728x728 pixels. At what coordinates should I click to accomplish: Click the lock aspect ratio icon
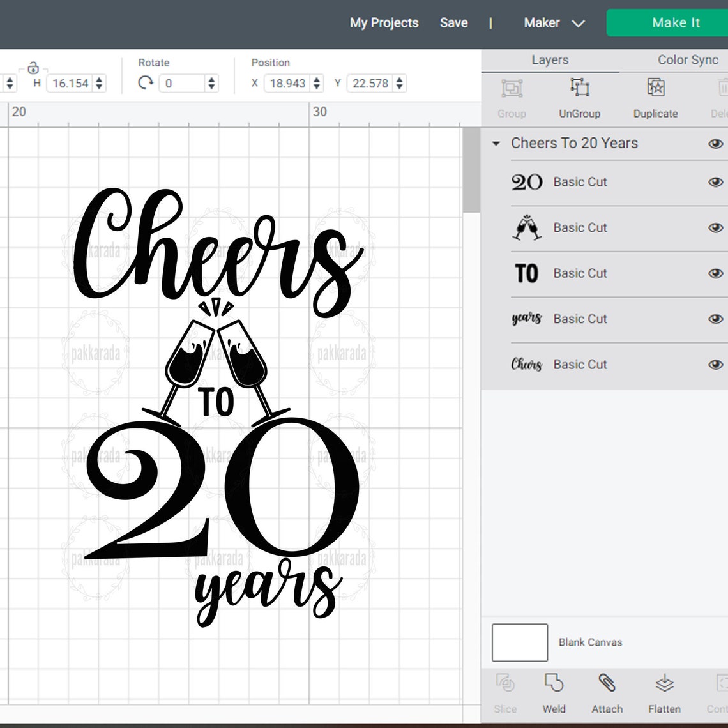(33, 67)
